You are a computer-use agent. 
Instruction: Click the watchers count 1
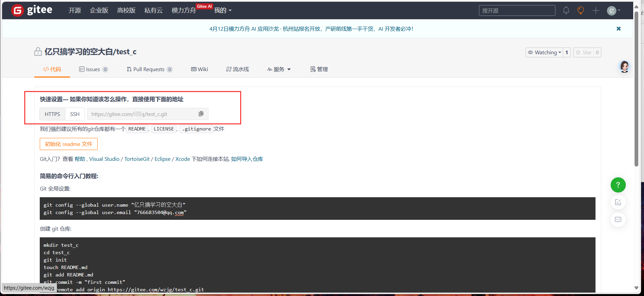point(567,52)
